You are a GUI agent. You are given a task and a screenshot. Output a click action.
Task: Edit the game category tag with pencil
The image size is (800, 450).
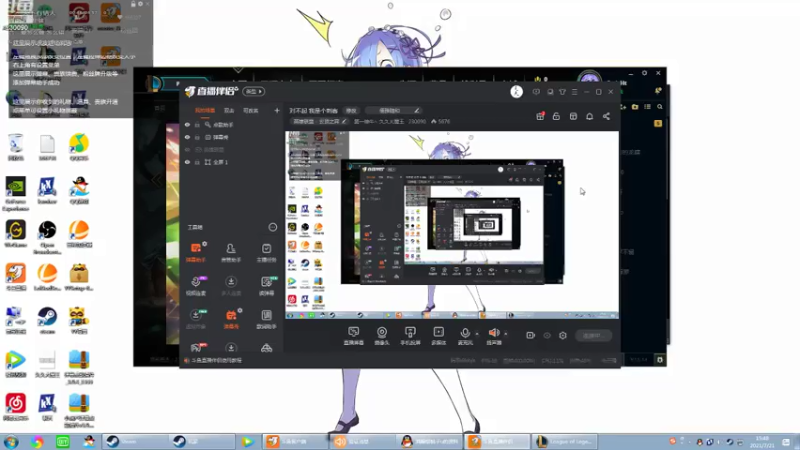[320, 121]
